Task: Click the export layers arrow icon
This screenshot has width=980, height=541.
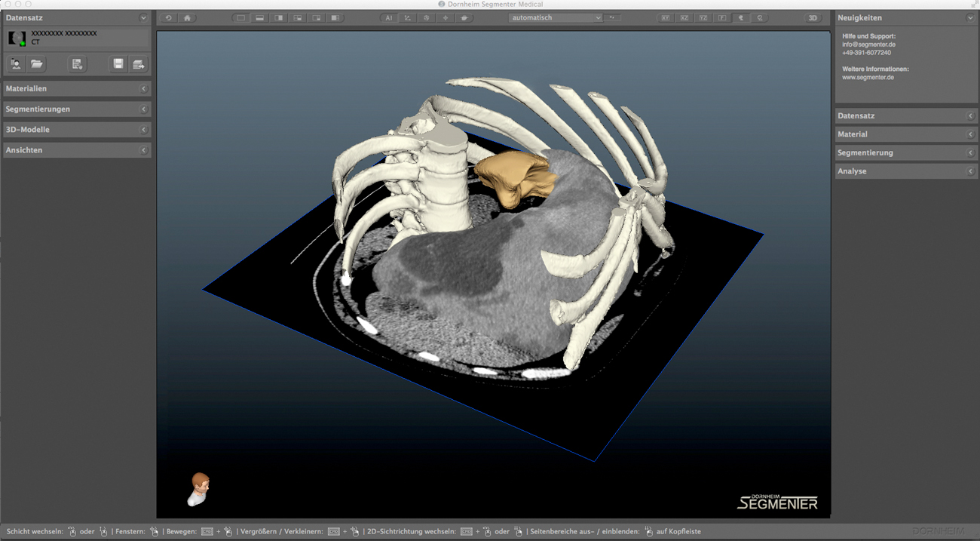Action: (138, 65)
